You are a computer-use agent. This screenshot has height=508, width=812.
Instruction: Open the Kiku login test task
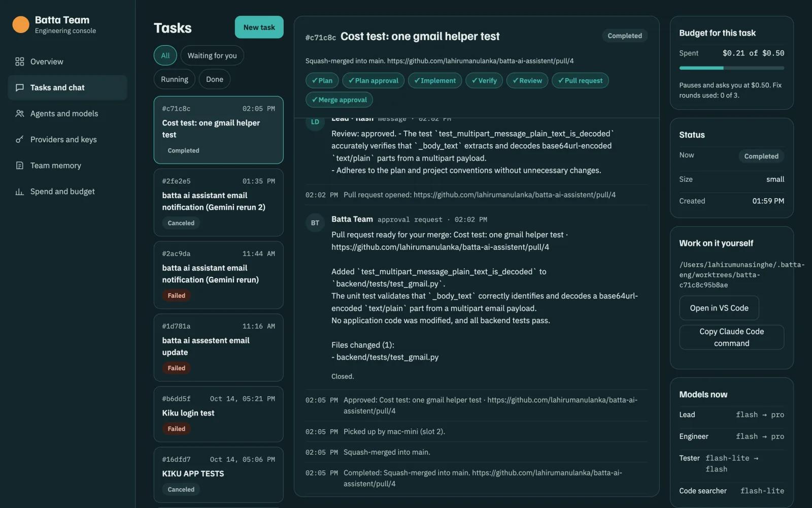click(x=218, y=414)
